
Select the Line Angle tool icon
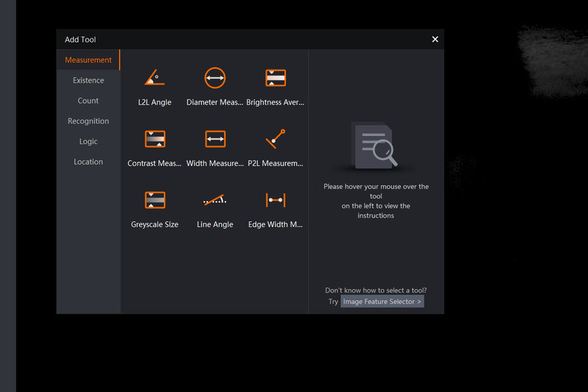[215, 200]
